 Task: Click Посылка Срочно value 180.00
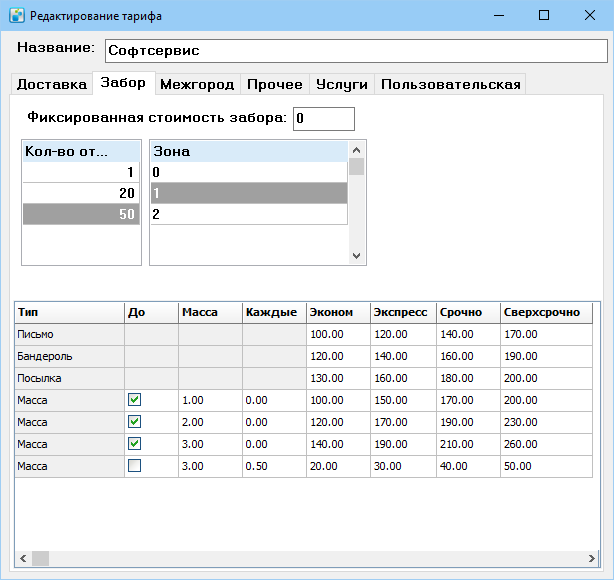[x=468, y=378]
